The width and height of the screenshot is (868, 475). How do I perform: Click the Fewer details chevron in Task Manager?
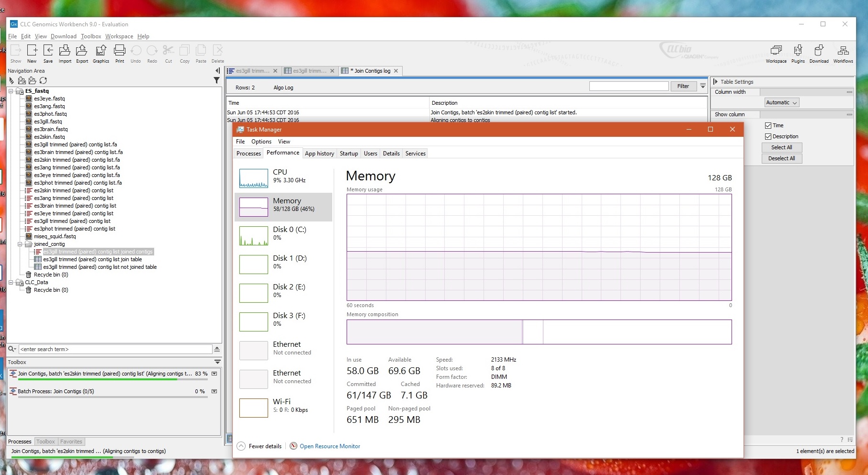(241, 446)
